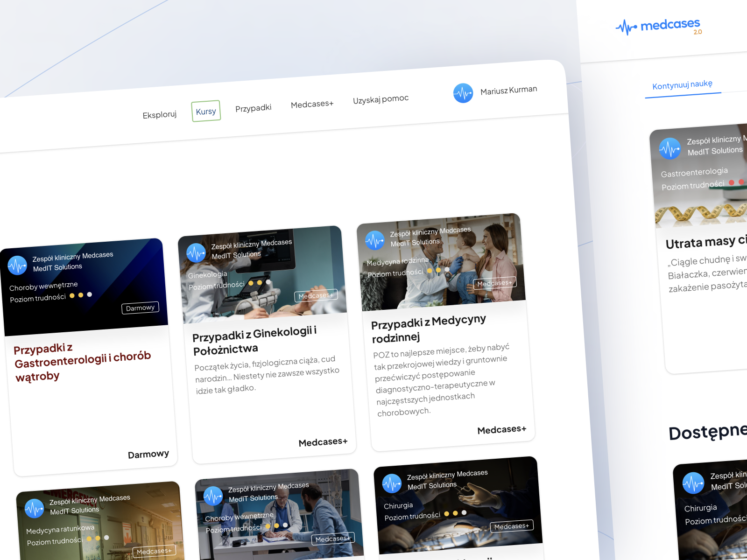The width and height of the screenshot is (747, 560).
Task: Open Medcases+ in the top navigation
Action: point(312,104)
